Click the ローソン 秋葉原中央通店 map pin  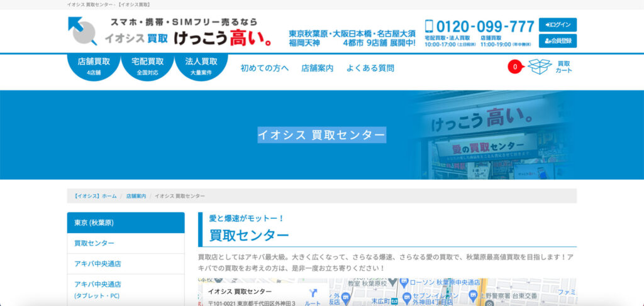click(406, 282)
